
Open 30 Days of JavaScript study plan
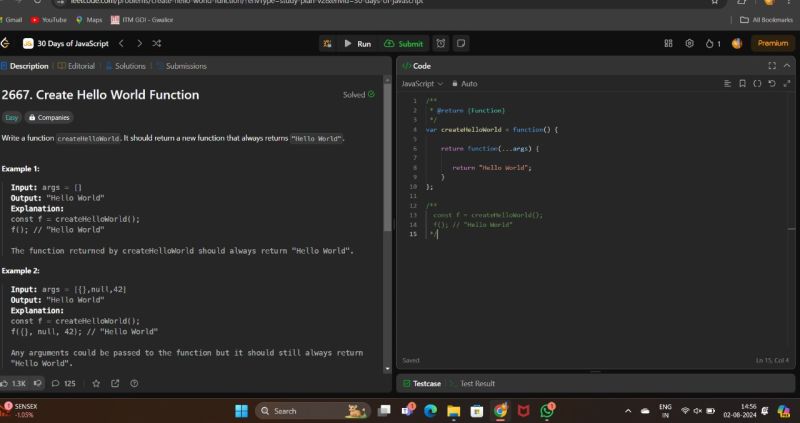[x=66, y=43]
